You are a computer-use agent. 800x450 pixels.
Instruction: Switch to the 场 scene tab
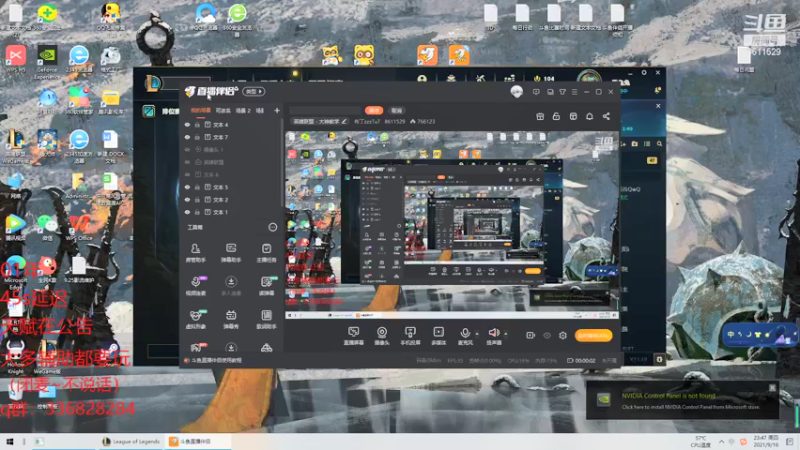click(260, 110)
